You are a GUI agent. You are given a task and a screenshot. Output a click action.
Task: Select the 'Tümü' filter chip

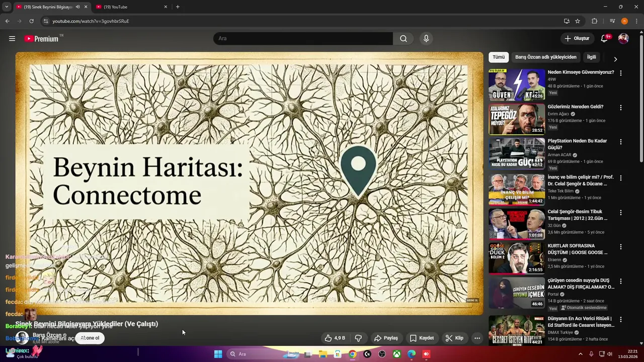(499, 57)
